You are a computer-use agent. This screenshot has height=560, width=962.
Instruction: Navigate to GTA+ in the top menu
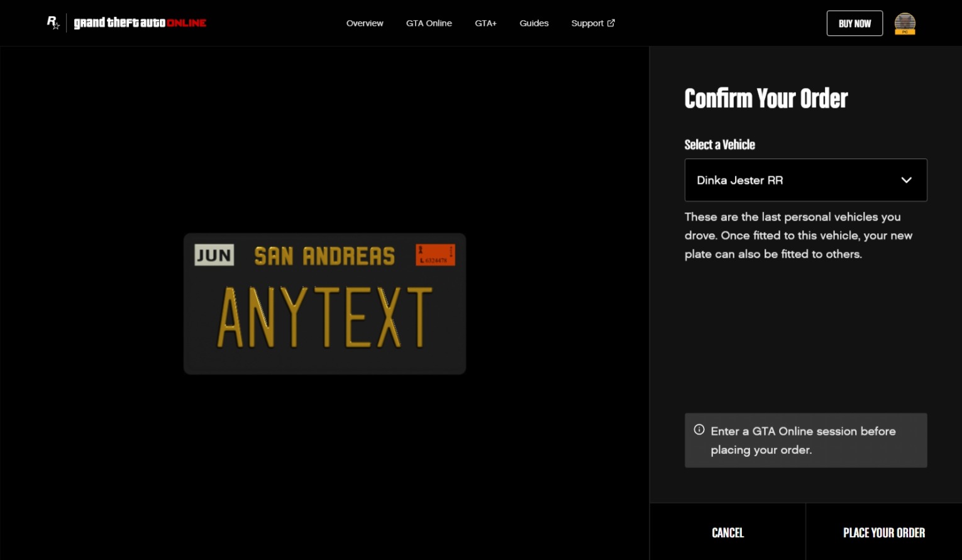[485, 23]
